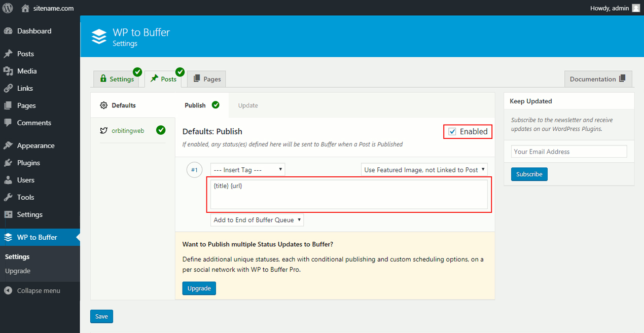The height and width of the screenshot is (333, 644).
Task: Select the orbitingweb profile tab
Action: [x=133, y=130]
